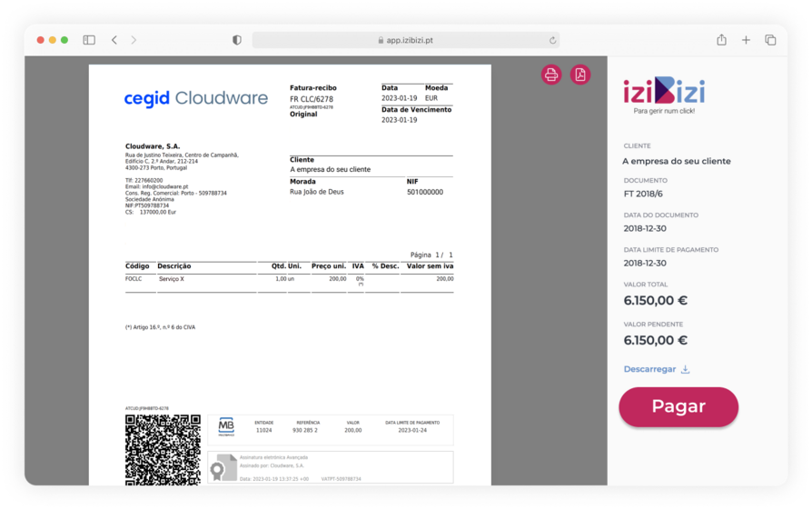Open the Safari share menu
The height and width of the screenshot is (510, 812).
(721, 40)
